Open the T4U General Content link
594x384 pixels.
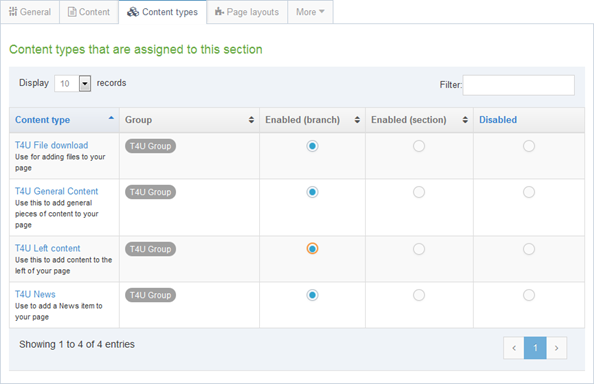point(56,191)
